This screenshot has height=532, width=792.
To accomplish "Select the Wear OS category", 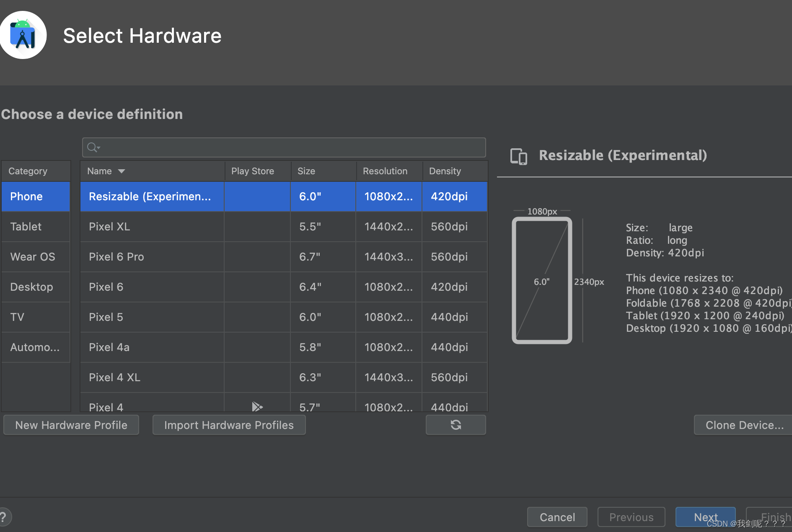I will coord(36,257).
